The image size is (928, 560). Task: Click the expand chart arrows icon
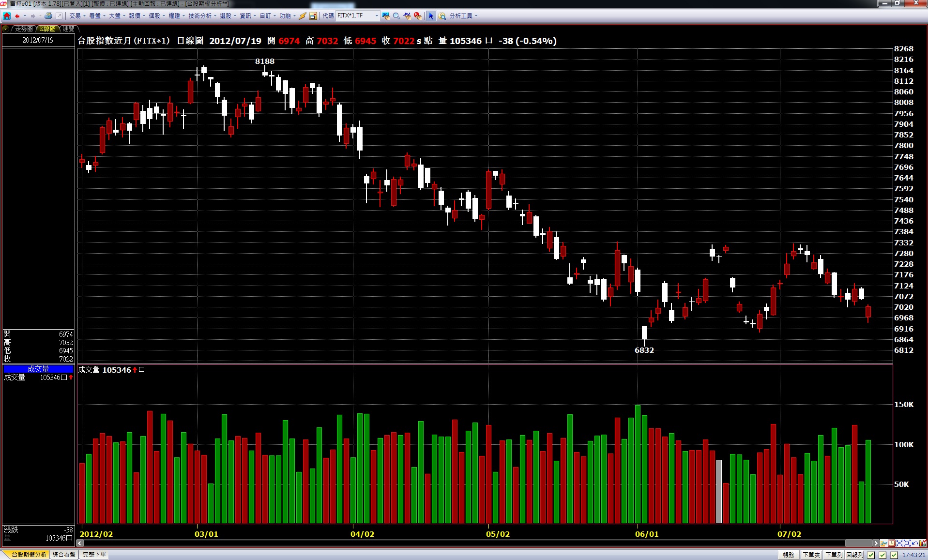(x=907, y=543)
